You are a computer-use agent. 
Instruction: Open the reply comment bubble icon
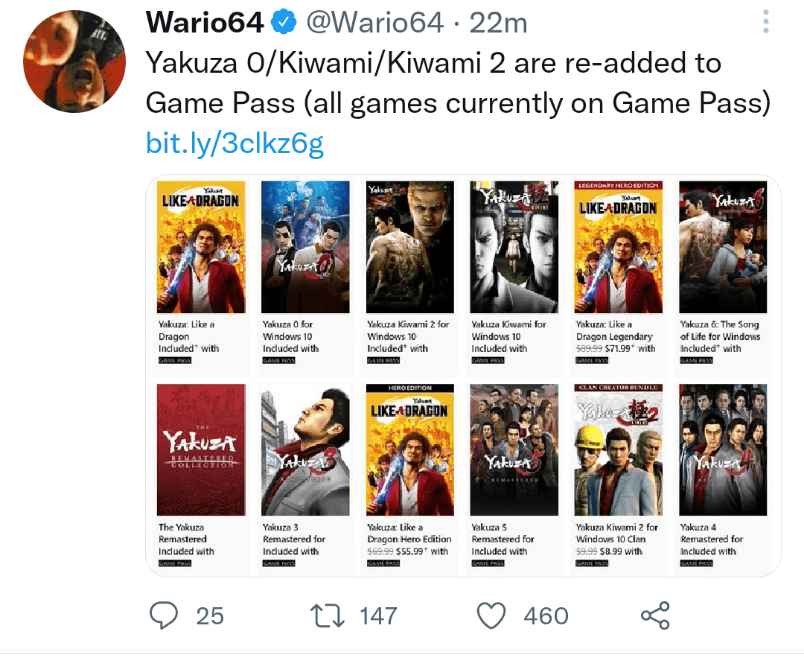pos(164,616)
